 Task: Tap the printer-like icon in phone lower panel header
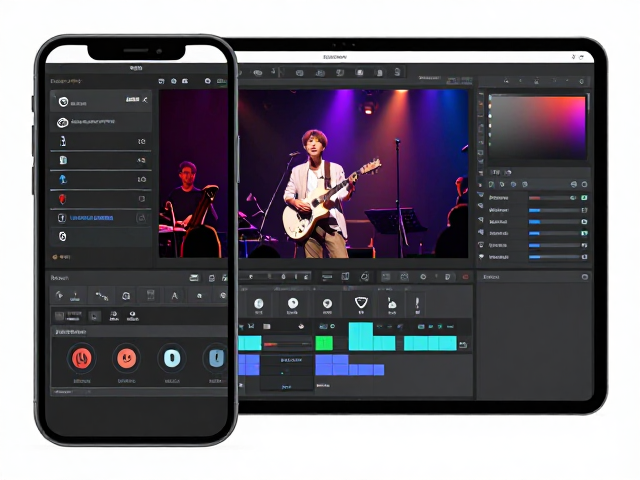(x=211, y=278)
